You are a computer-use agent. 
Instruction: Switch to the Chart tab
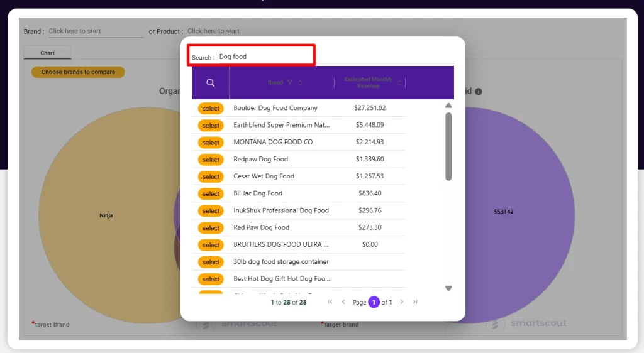[x=47, y=53]
